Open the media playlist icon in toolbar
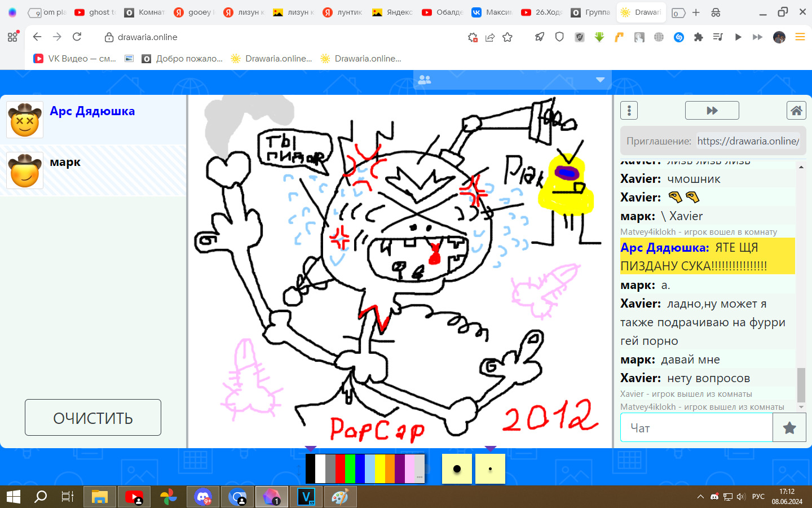The width and height of the screenshot is (812, 508). pyautogui.click(x=718, y=37)
